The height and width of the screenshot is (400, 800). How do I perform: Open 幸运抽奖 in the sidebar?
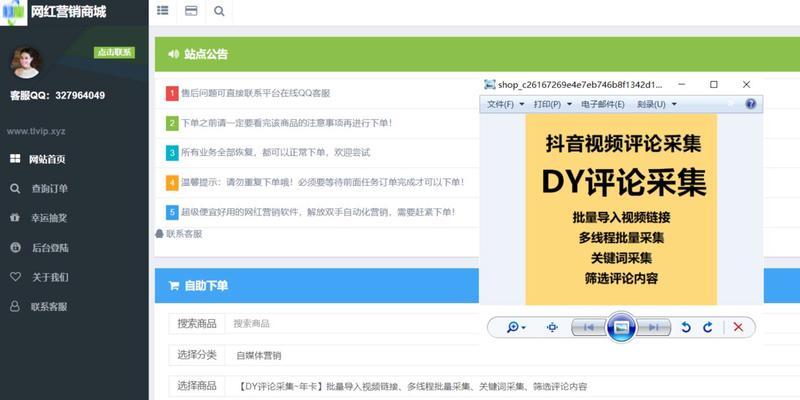[x=49, y=218]
